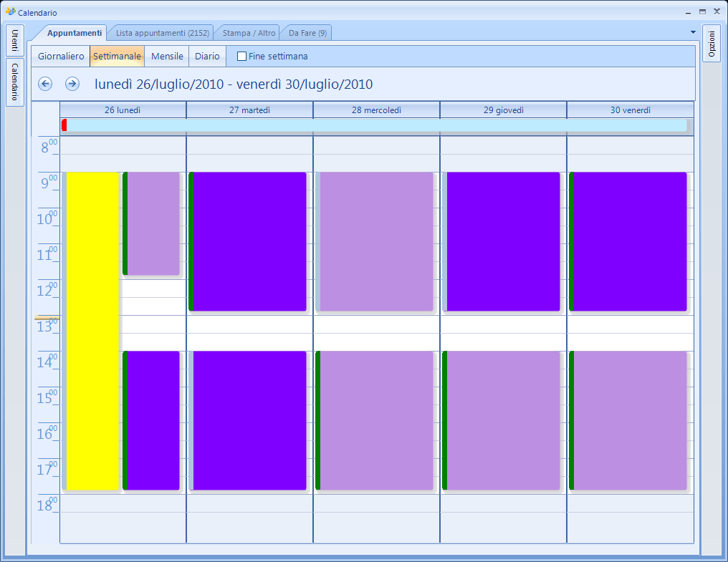Click the 18:00 time label
The image size is (728, 562).
coord(47,504)
